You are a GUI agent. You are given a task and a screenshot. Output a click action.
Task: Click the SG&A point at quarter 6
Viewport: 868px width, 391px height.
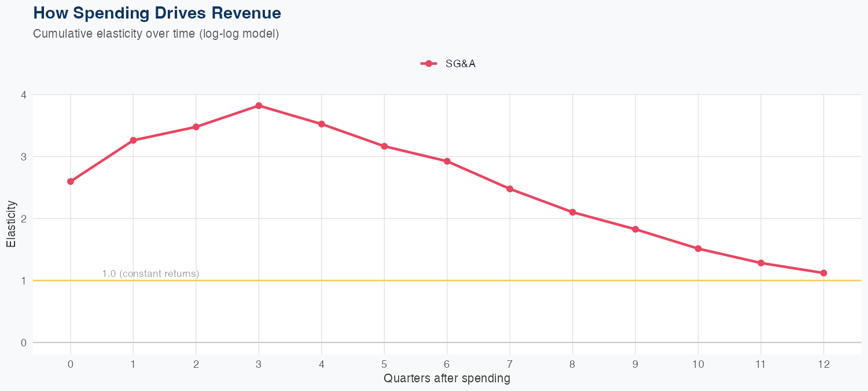[x=447, y=161]
